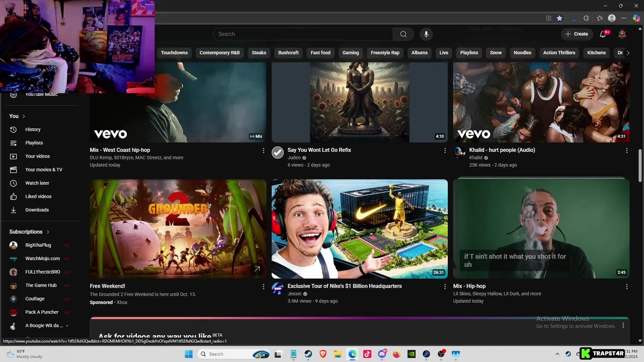The width and height of the screenshot is (644, 362).
Task: Click the split screen icon in address bar
Action: tap(548, 18)
